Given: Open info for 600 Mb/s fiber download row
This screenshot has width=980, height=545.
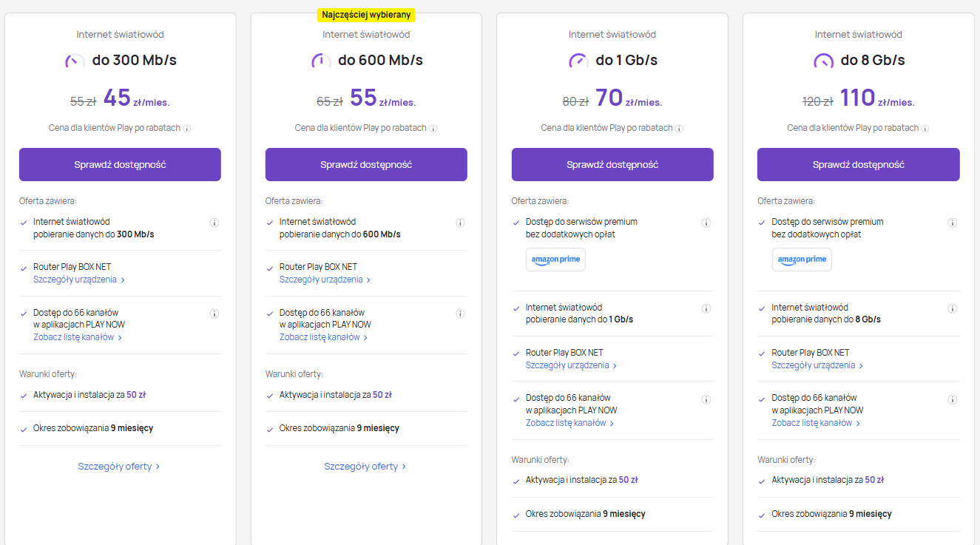Looking at the screenshot, I should coord(460,223).
